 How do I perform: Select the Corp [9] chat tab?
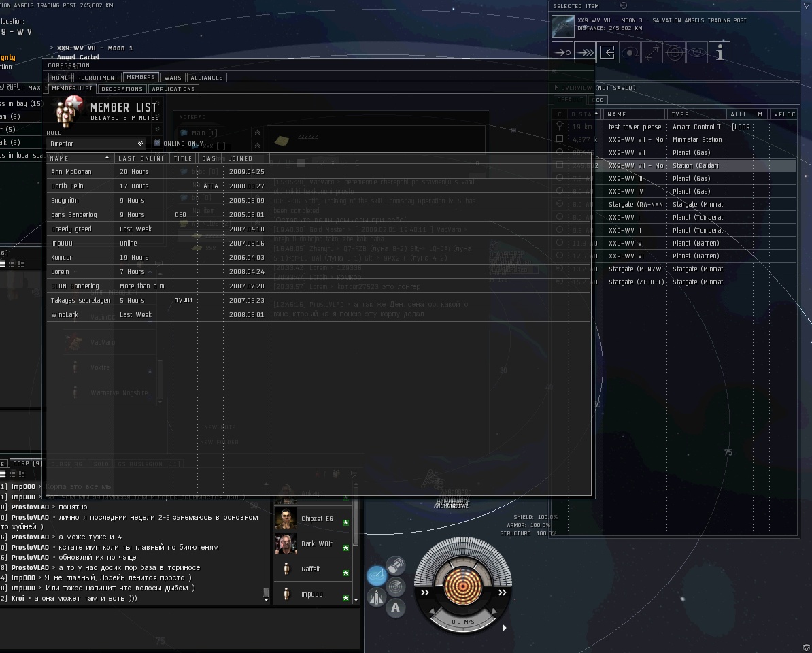click(x=27, y=463)
